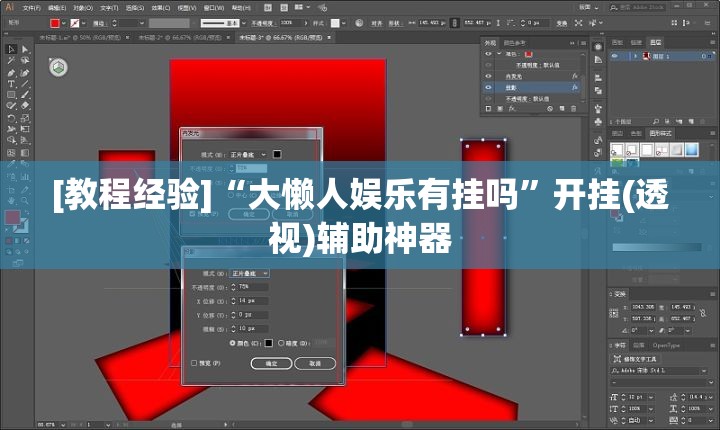Screen dimensions: 720x430
Task: Select the Rotate tool
Action: (x=11, y=118)
